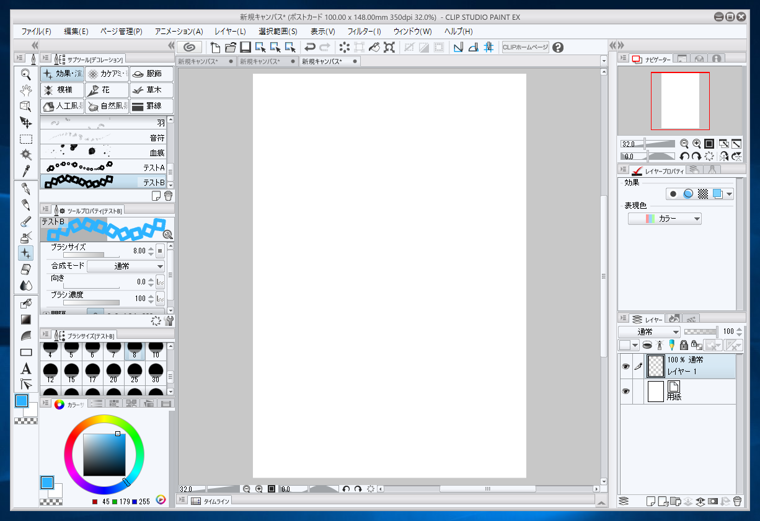Rotate left in Navigator panel
The width and height of the screenshot is (760, 521).
[684, 156]
